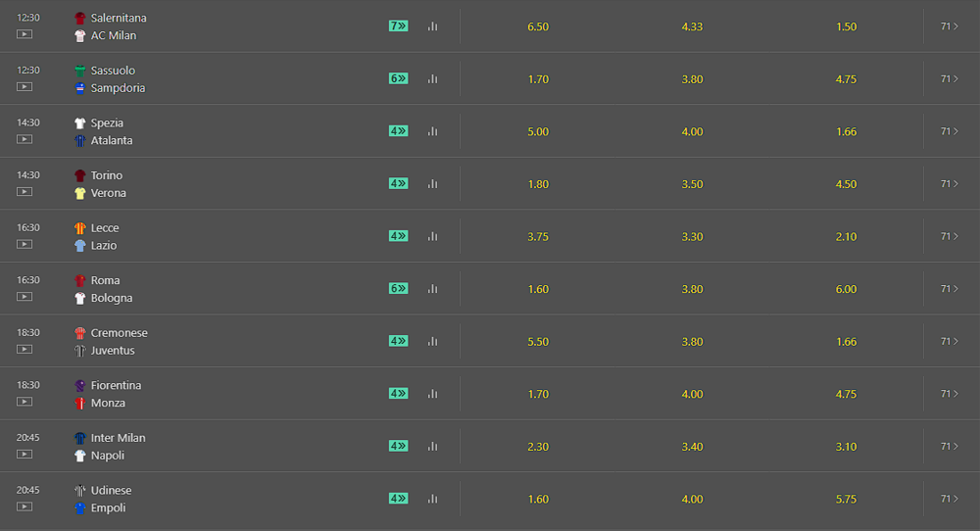The height and width of the screenshot is (531, 980).
Task: Click the video stream icon for Torino match
Action: [x=24, y=192]
